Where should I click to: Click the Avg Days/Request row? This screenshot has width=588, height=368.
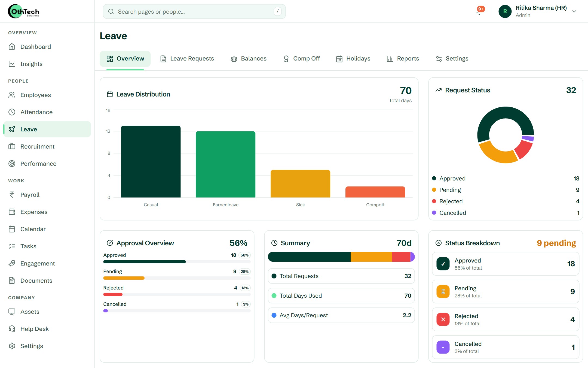click(x=341, y=315)
